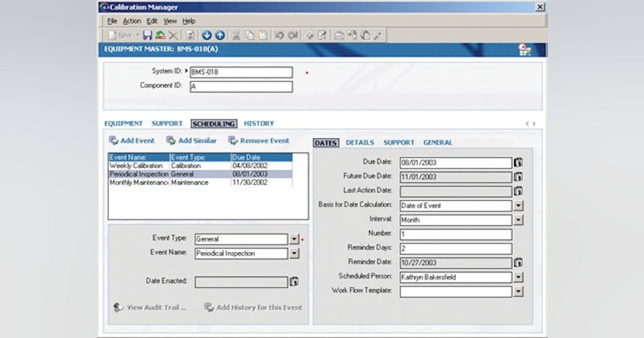Open calendar picker beside Reminder Date
This screenshot has width=644, height=338.
point(518,263)
